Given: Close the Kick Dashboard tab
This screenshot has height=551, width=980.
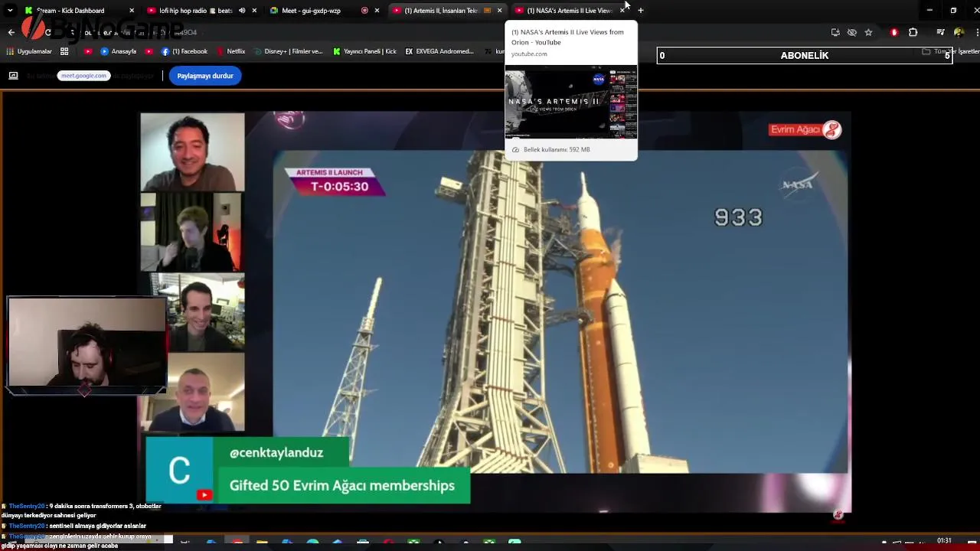Looking at the screenshot, I should coord(132,11).
